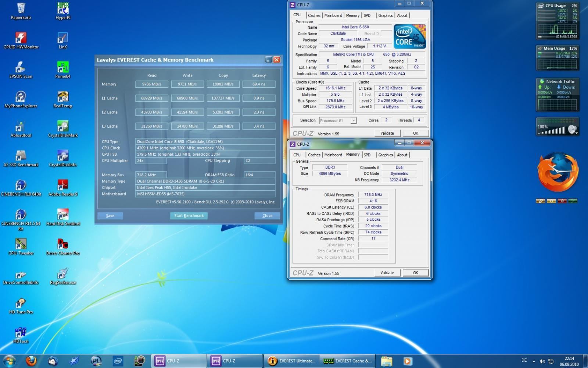The image size is (588, 368).
Task: Open Windows Explorer folder on taskbar
Action: pos(386,361)
